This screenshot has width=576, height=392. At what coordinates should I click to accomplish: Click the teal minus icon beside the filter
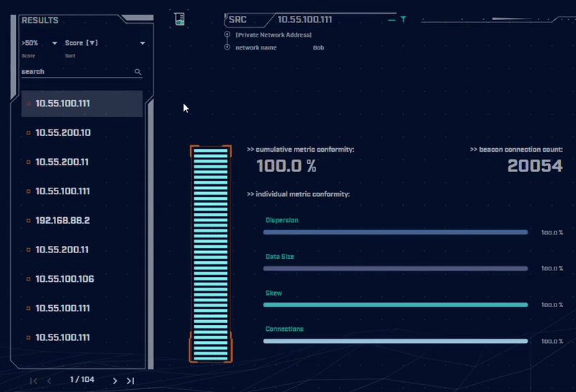tap(392, 20)
